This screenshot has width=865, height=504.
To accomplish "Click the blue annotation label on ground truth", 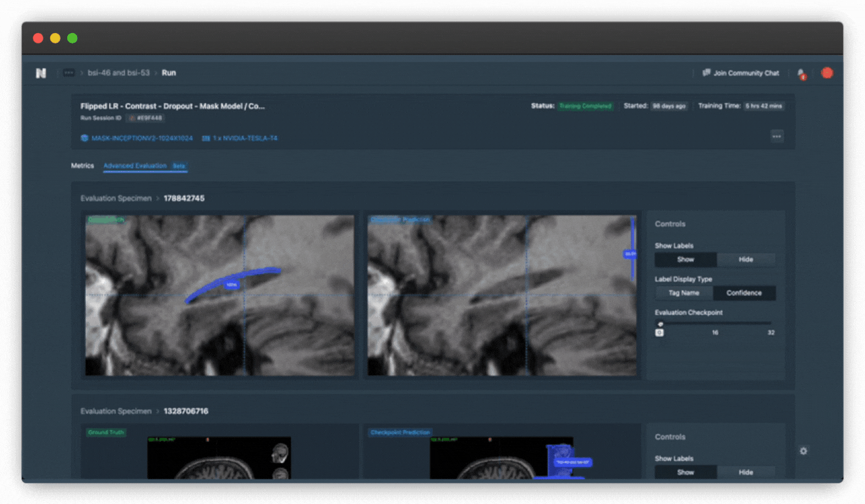I will 231,285.
